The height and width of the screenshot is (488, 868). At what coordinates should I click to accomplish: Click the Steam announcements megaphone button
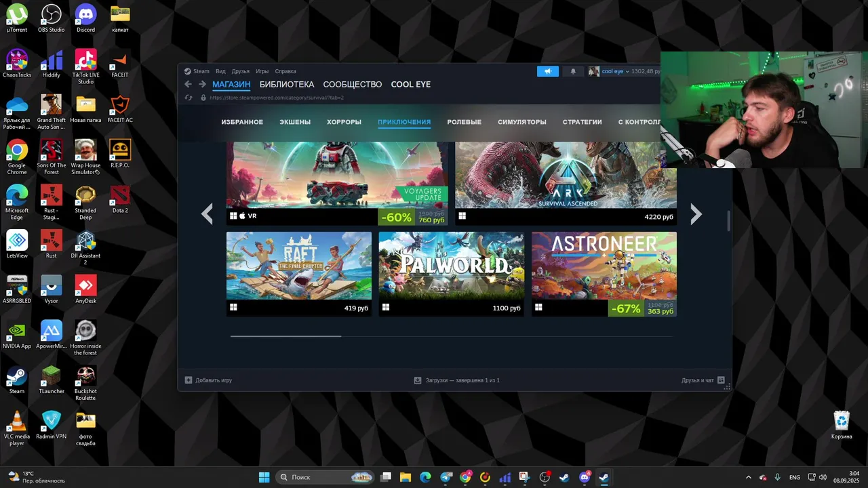pos(548,71)
